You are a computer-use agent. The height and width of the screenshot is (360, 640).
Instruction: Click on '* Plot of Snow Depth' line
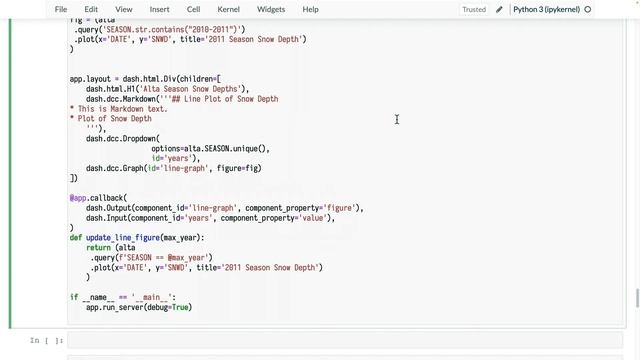coord(110,118)
